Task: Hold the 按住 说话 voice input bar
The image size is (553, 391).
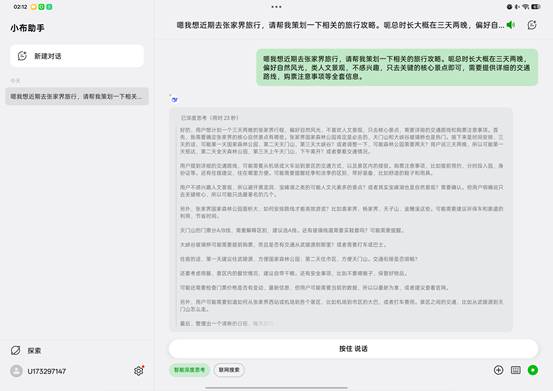Action: [353, 349]
